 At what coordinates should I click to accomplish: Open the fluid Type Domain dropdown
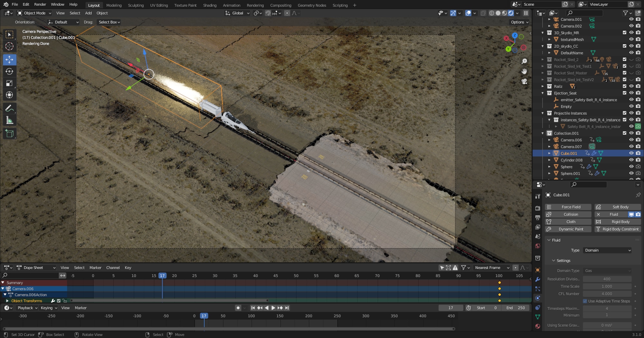click(607, 251)
